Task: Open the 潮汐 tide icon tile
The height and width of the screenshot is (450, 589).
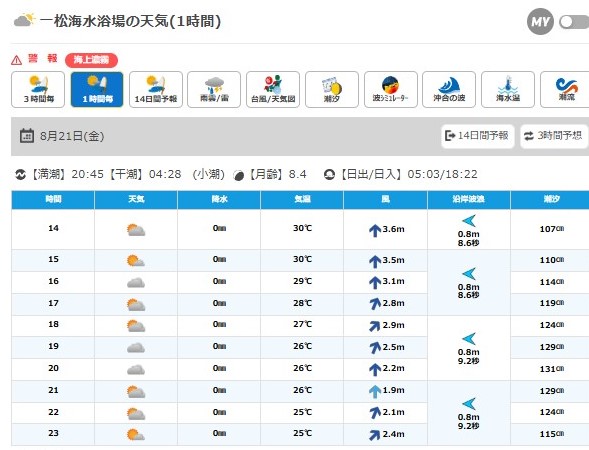Action: pyautogui.click(x=332, y=89)
